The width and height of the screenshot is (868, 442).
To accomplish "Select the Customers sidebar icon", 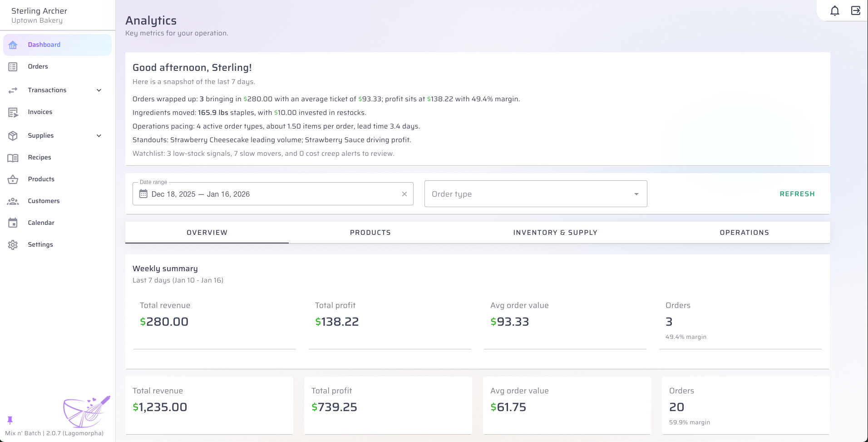I will [x=13, y=201].
